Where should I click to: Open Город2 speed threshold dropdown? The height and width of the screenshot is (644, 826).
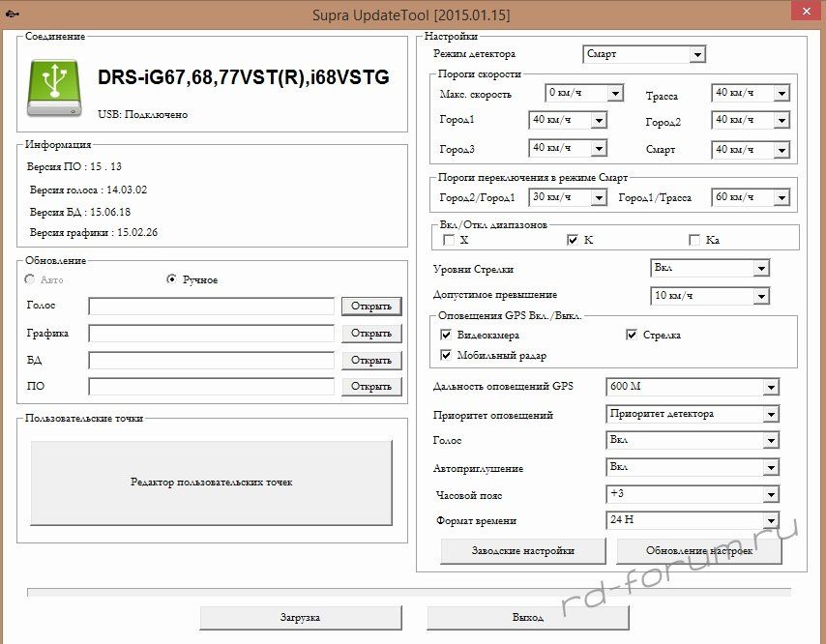(x=751, y=120)
